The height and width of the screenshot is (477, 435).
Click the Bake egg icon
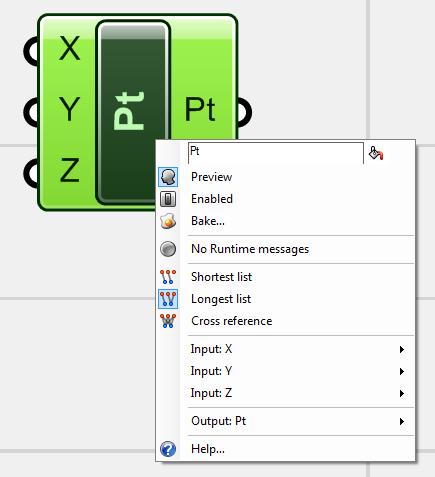(168, 221)
